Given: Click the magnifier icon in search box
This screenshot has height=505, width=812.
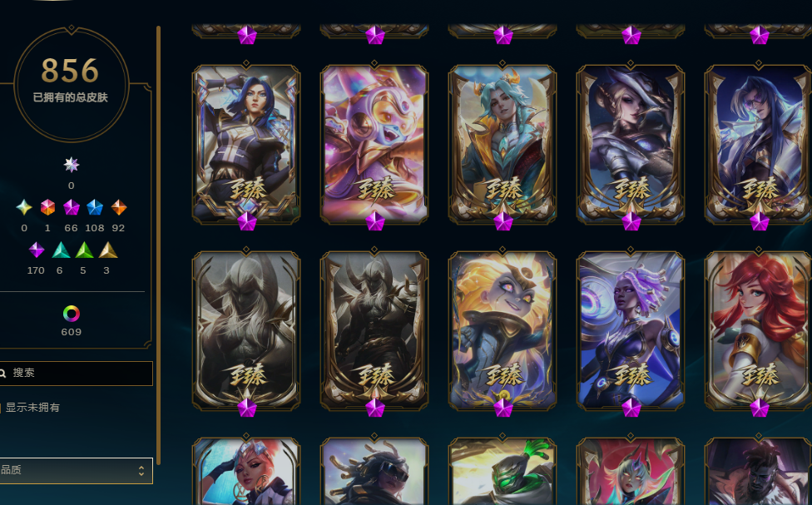Looking at the screenshot, I should tap(2, 374).
